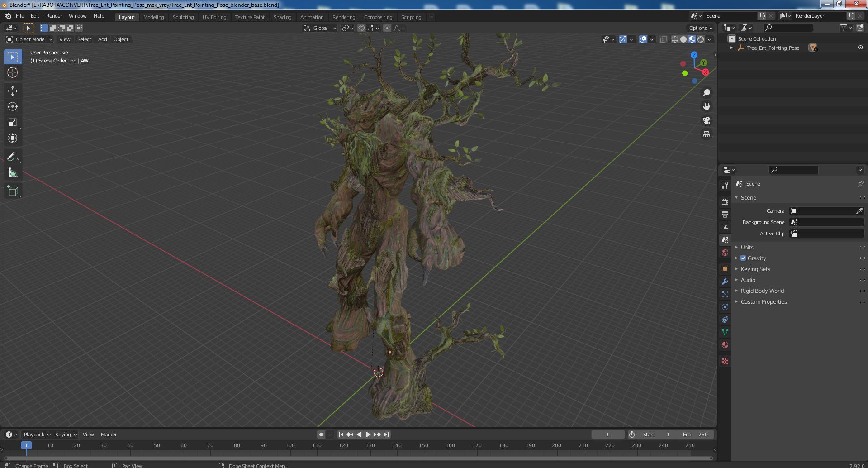Screen dimensions: 868x468
Task: Switch to the Sculpting workspace tab
Action: (183, 17)
